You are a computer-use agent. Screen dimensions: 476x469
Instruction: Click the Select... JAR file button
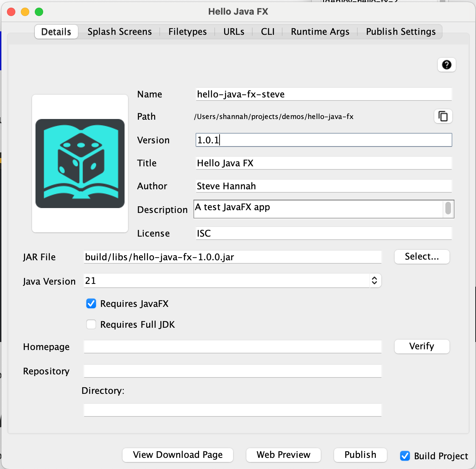(422, 257)
